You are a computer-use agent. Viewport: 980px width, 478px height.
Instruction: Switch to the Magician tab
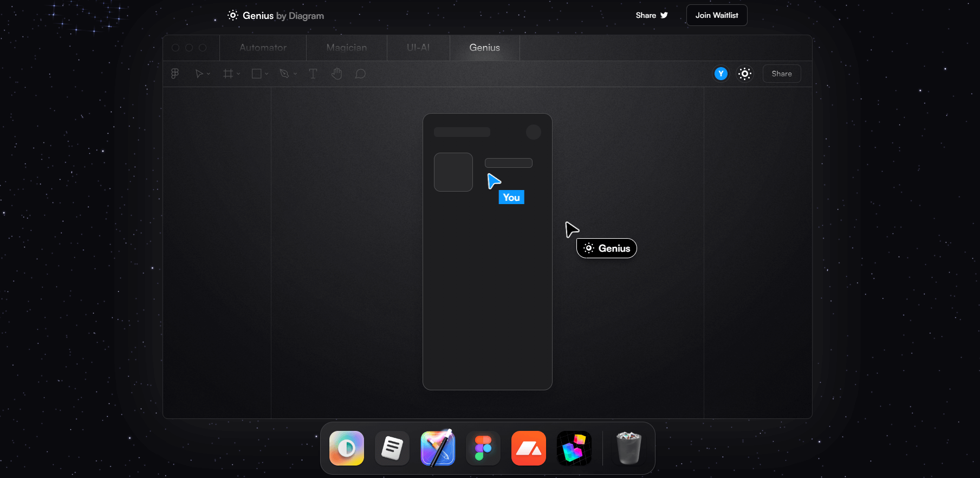346,48
